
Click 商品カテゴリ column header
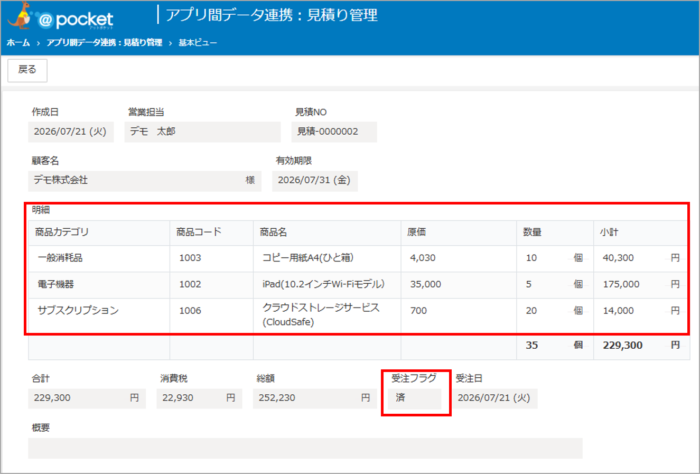[x=99, y=233]
